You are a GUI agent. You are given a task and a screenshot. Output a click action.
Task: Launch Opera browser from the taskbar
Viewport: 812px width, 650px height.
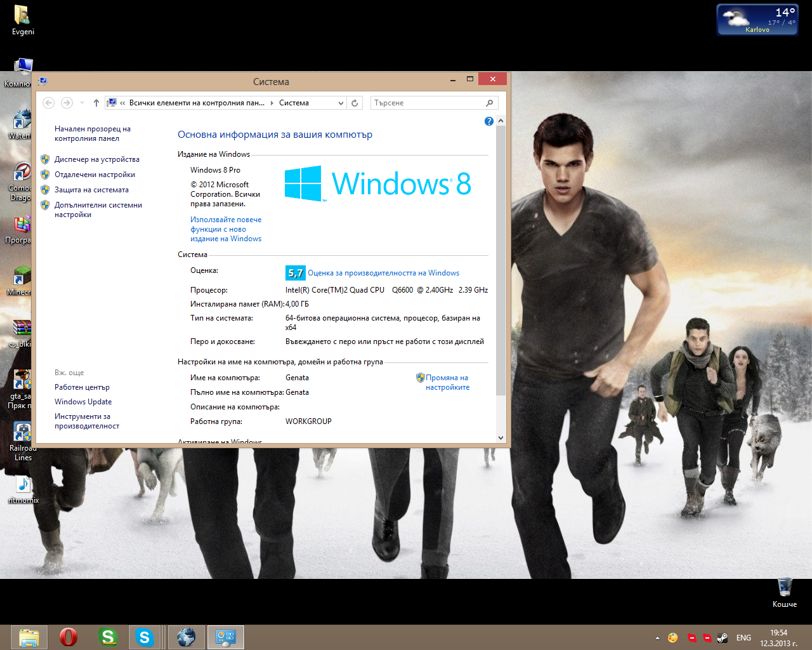[x=68, y=637]
